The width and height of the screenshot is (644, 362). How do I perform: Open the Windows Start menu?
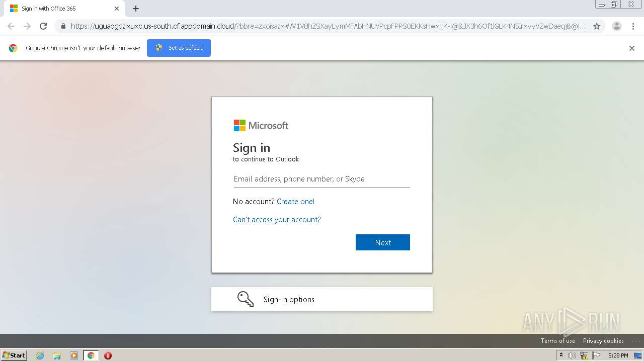pyautogui.click(x=14, y=355)
